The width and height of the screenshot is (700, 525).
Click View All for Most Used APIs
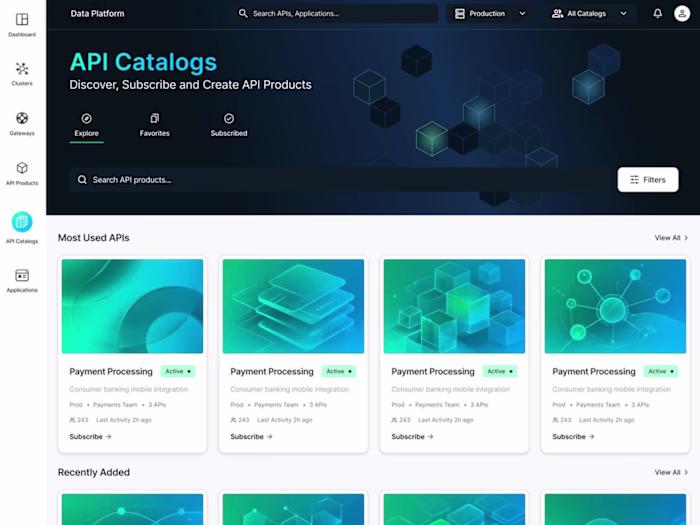[x=671, y=238]
